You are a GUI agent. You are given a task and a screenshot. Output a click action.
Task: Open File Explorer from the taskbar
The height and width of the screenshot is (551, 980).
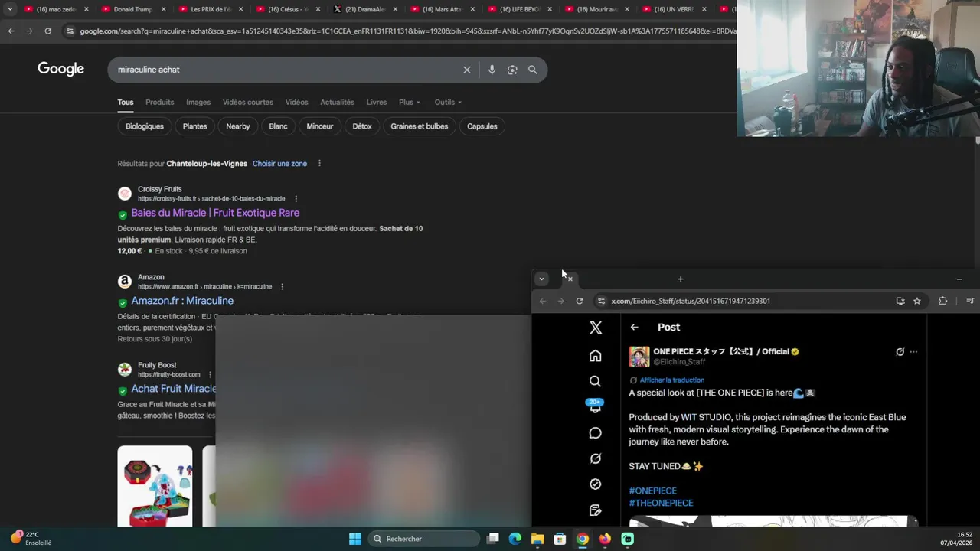pos(537,539)
